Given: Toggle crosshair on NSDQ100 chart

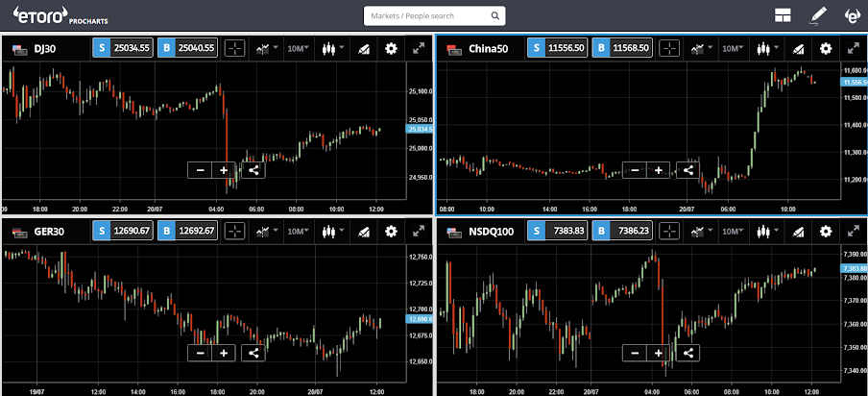Looking at the screenshot, I should coord(669,231).
